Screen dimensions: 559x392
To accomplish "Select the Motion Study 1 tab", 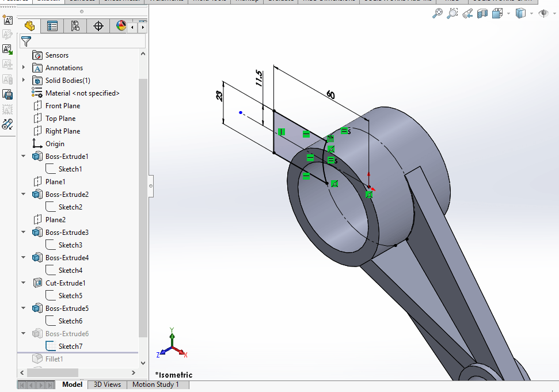I will (x=157, y=385).
